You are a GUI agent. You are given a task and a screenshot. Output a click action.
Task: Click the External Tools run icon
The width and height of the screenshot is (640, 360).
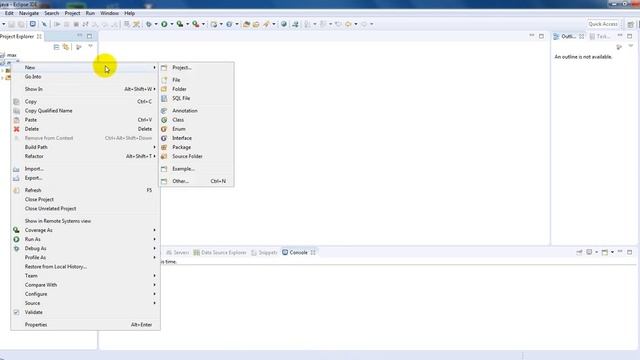(x=196, y=24)
